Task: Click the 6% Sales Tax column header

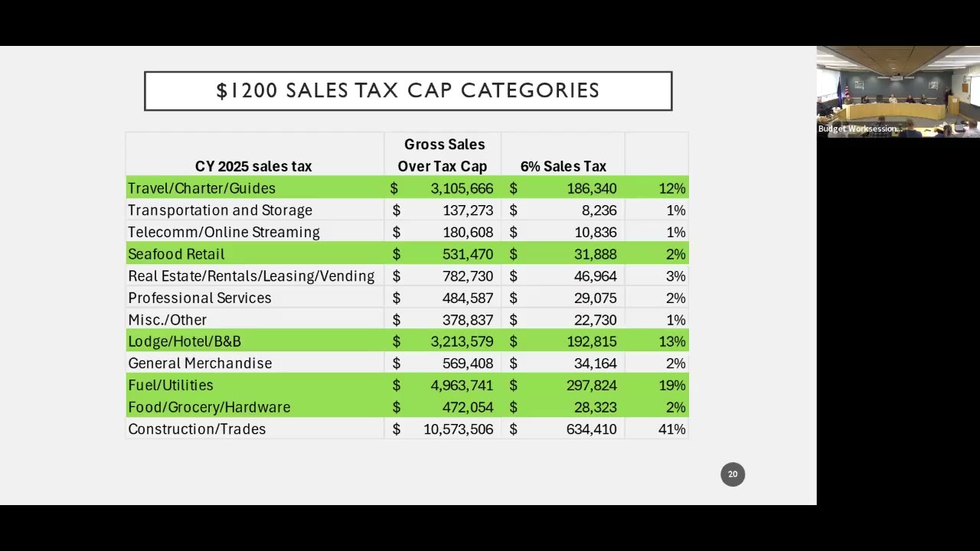Action: [563, 166]
